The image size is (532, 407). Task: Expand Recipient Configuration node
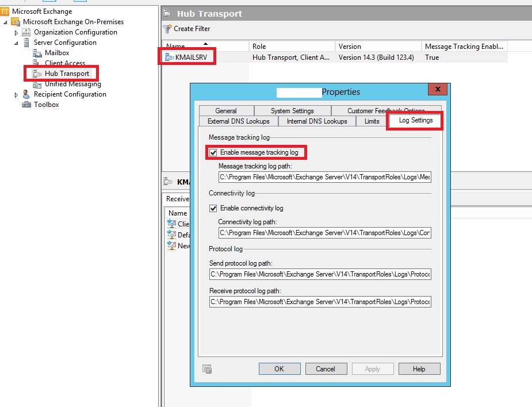pyautogui.click(x=16, y=95)
